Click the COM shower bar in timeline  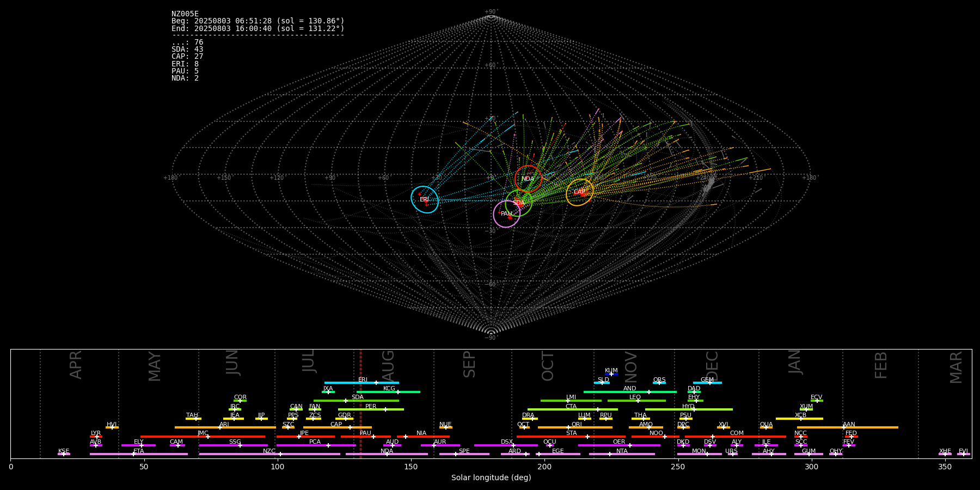(736, 437)
